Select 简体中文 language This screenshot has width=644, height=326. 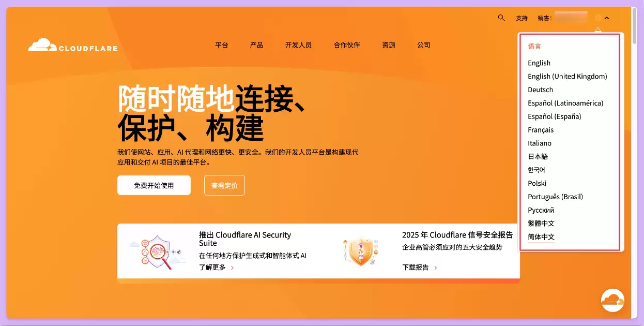[x=541, y=237]
